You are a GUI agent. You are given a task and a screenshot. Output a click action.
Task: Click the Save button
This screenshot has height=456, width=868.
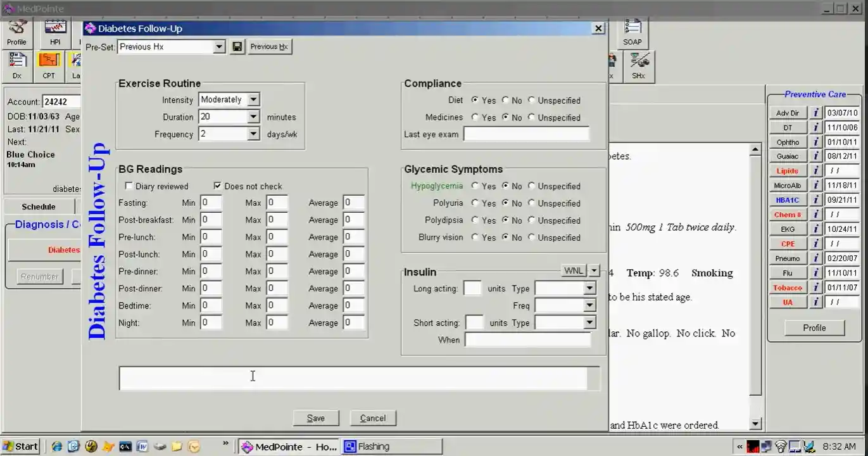point(316,417)
